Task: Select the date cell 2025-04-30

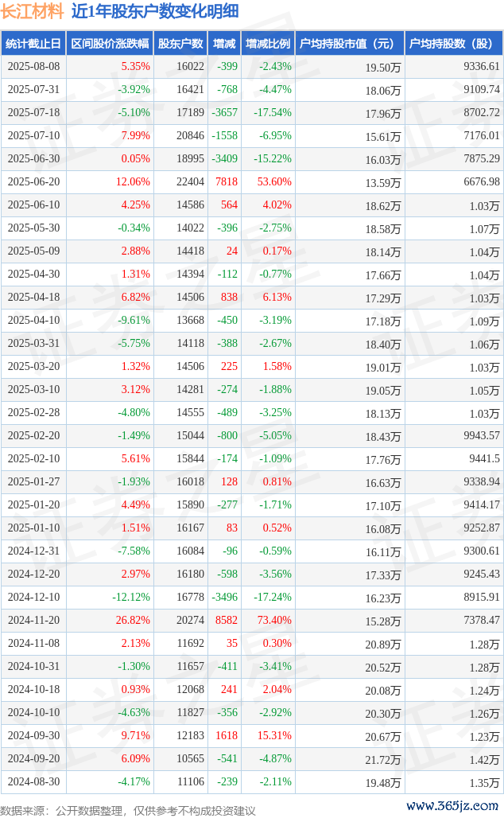Action: [34, 274]
